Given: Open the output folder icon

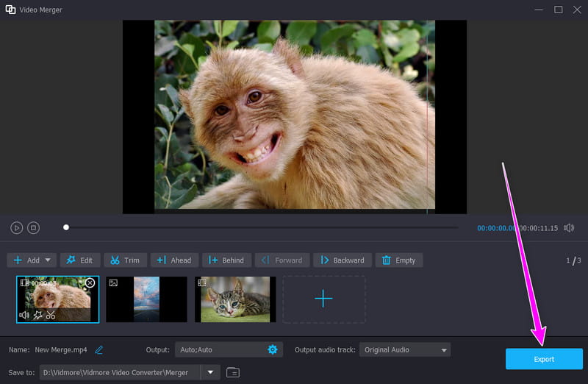Looking at the screenshot, I should tap(233, 372).
